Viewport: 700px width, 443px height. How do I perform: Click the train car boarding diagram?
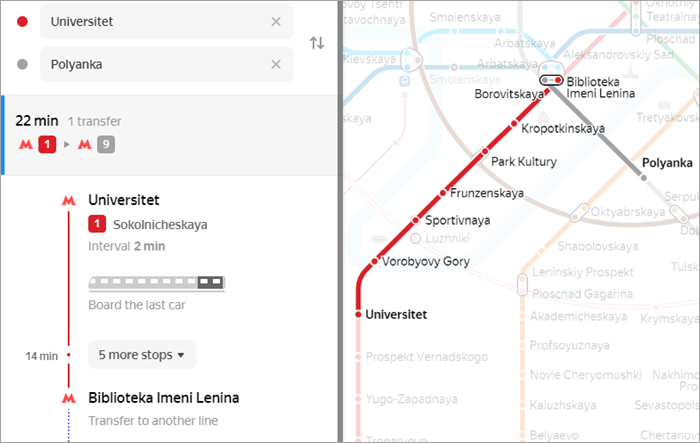[157, 283]
